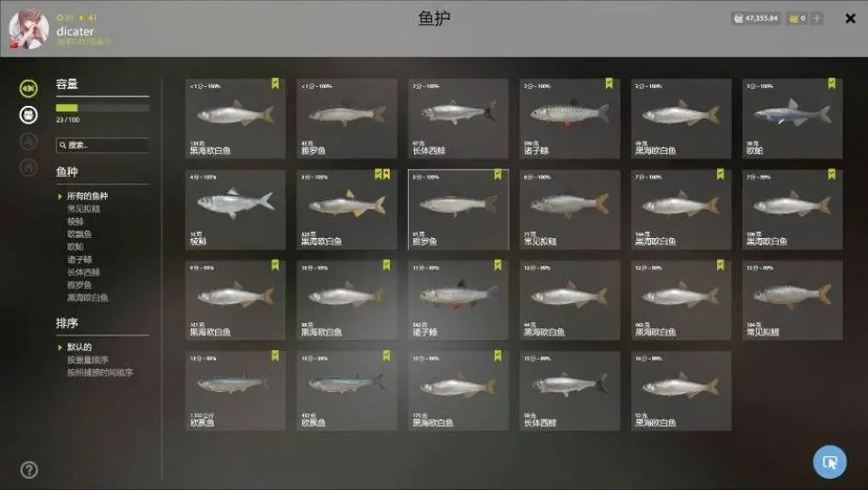Close the 鱼护 window with the X
Viewport: 868px width, 490px height.
click(x=851, y=18)
